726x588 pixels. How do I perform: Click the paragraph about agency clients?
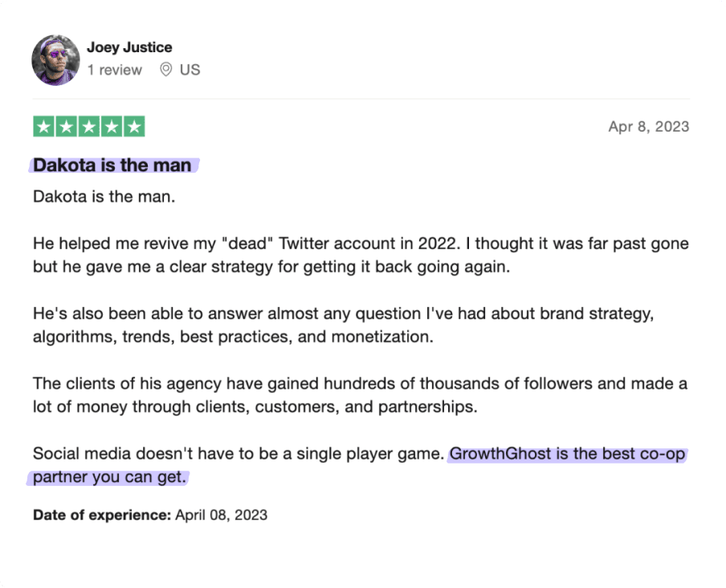coord(361,395)
